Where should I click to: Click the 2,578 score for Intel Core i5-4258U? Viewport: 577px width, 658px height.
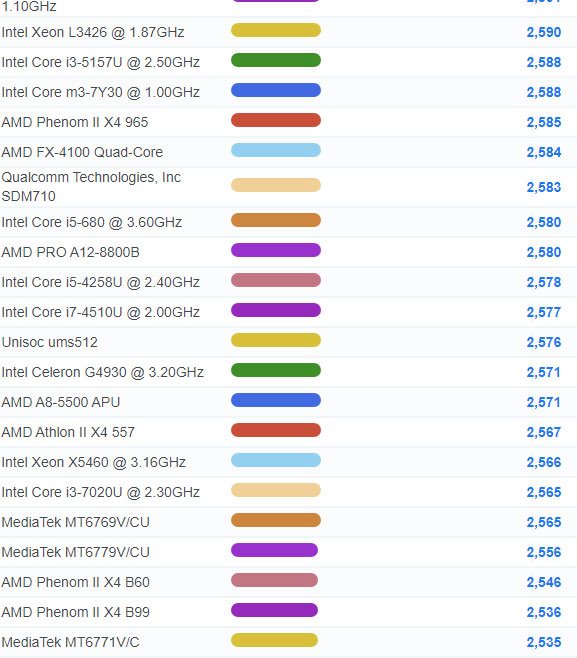pyautogui.click(x=544, y=282)
